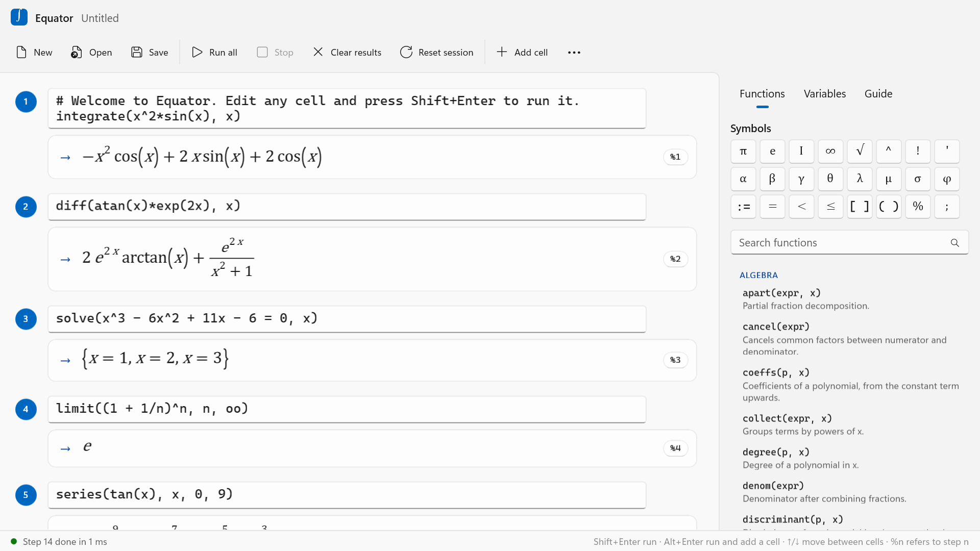This screenshot has height=551, width=980.
Task: Save the notebook using Save
Action: tap(150, 52)
